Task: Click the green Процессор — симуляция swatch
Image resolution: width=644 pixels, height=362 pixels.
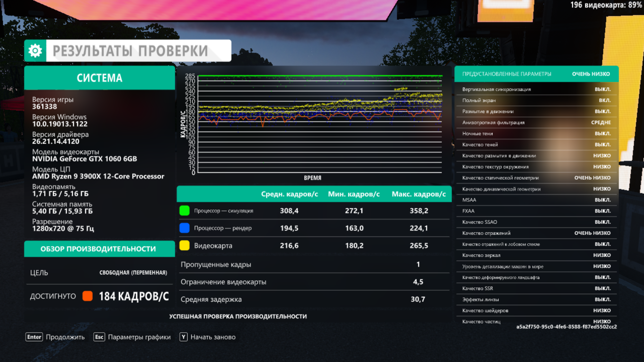Action: click(x=184, y=210)
